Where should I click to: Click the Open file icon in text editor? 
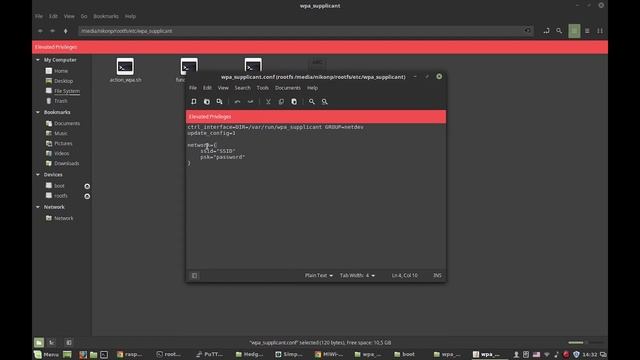(x=207, y=102)
